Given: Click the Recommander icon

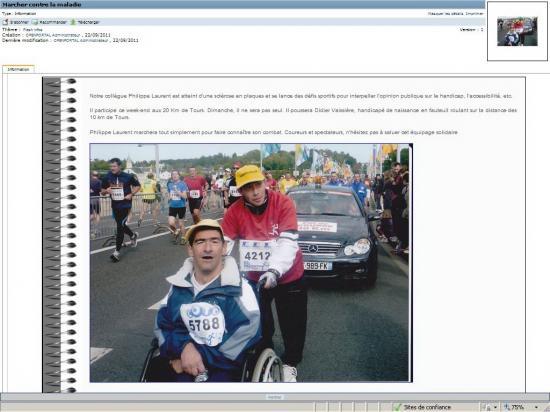Looking at the screenshot, I should [35, 22].
